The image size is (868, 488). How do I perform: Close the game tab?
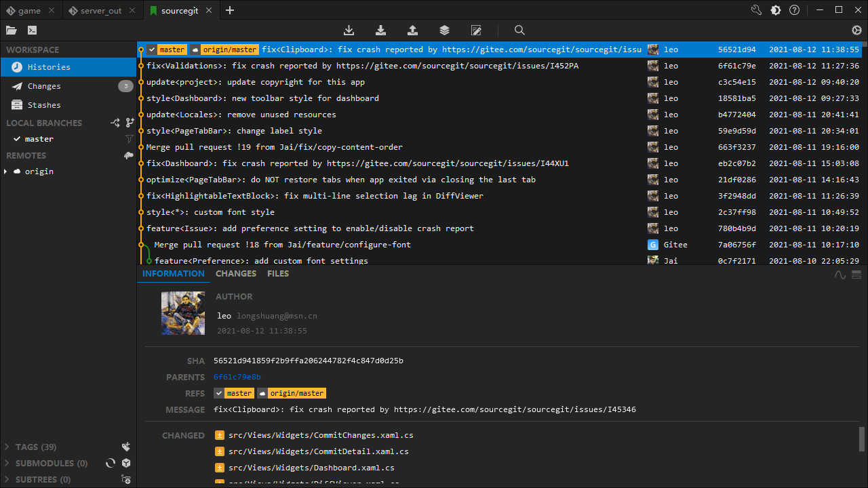(52, 10)
